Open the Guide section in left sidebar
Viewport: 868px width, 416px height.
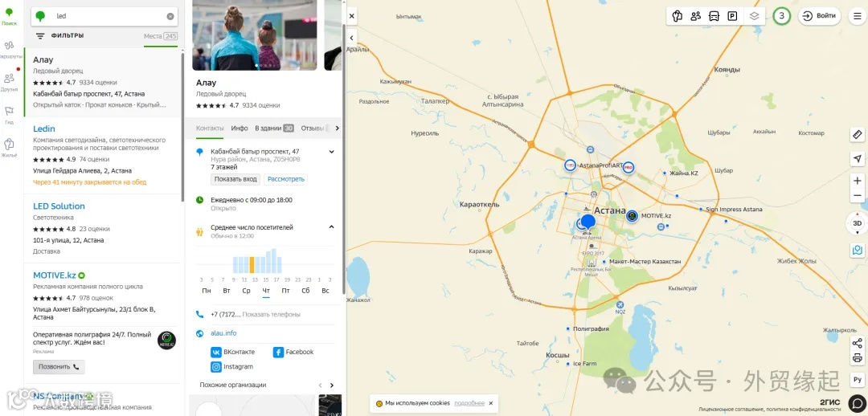(x=9, y=115)
